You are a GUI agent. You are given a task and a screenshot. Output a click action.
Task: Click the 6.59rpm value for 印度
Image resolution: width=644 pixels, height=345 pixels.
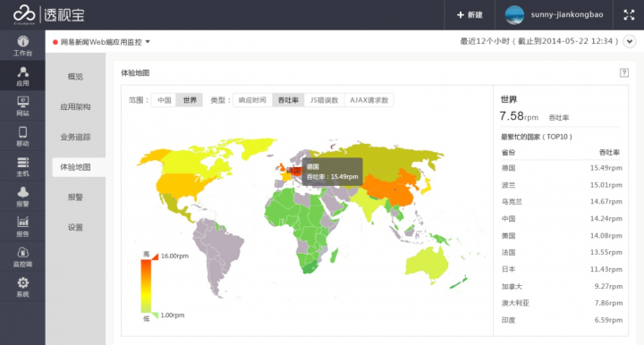[x=608, y=320]
